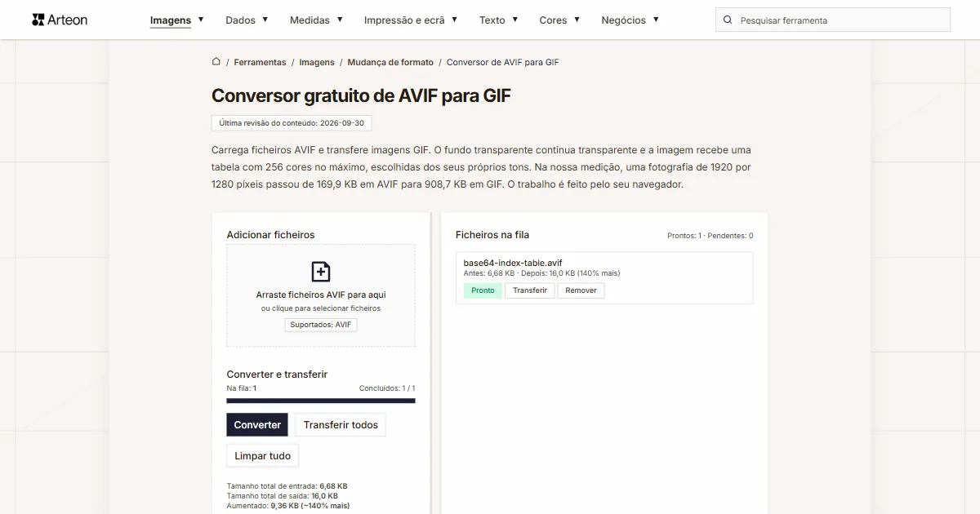Expand the Texto dropdown arrow

coord(514,20)
